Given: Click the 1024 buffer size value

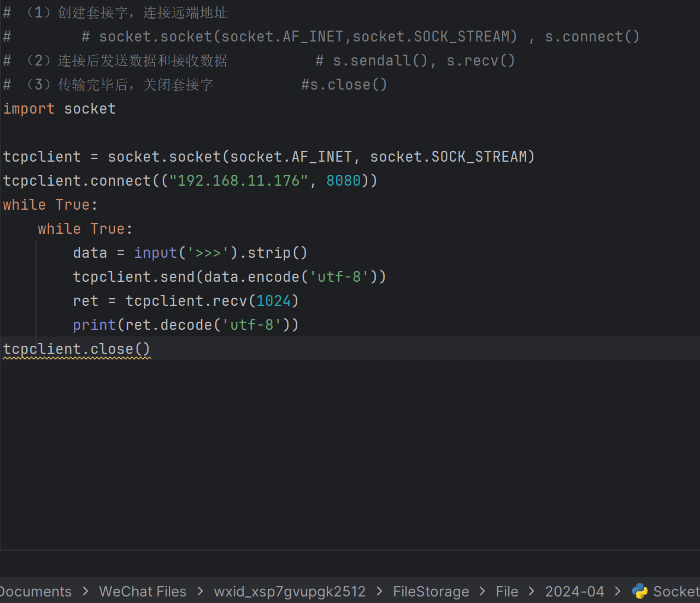Looking at the screenshot, I should pyautogui.click(x=273, y=301).
